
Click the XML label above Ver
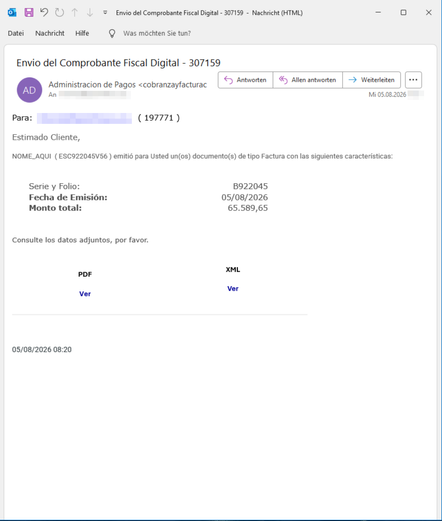pyautogui.click(x=233, y=270)
